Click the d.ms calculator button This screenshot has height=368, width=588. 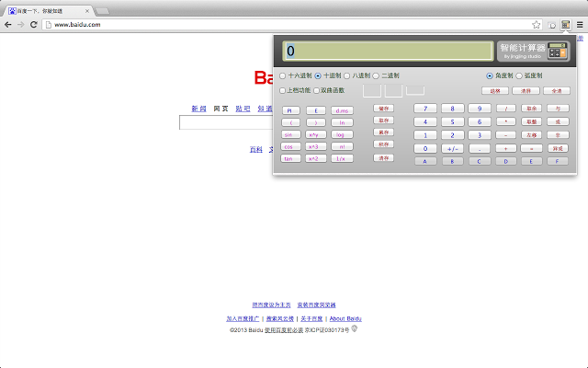(x=342, y=110)
